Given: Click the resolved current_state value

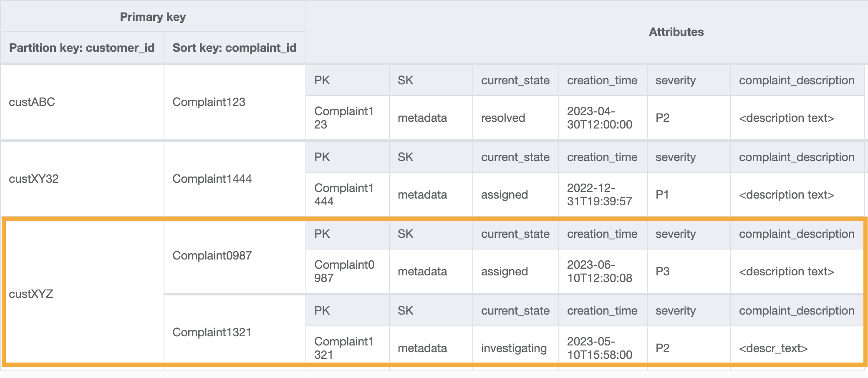Looking at the screenshot, I should click(x=503, y=118).
